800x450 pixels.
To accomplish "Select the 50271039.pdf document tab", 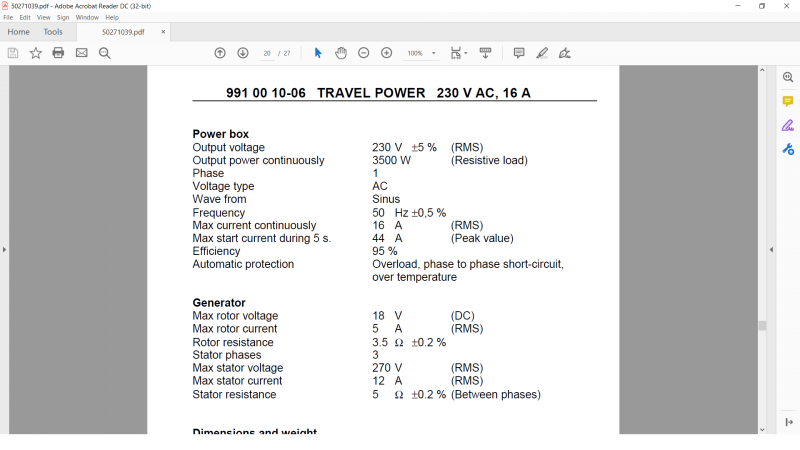I will 123,32.
